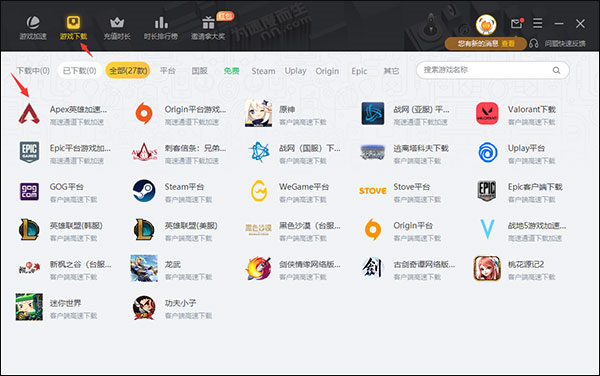This screenshot has height=376, width=600.
Task: Click the Valorant下载 title text
Action: point(532,109)
